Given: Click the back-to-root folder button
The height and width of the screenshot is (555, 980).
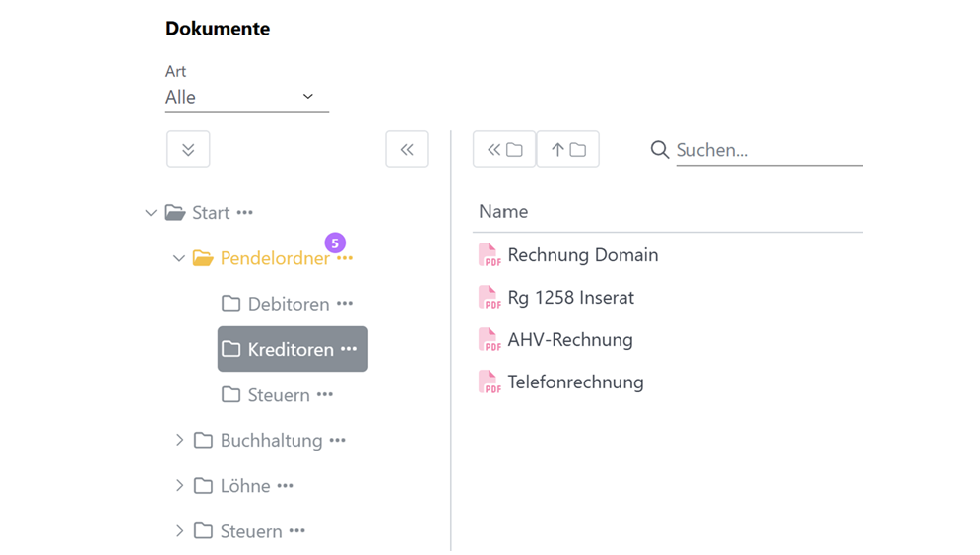Looking at the screenshot, I should (504, 150).
